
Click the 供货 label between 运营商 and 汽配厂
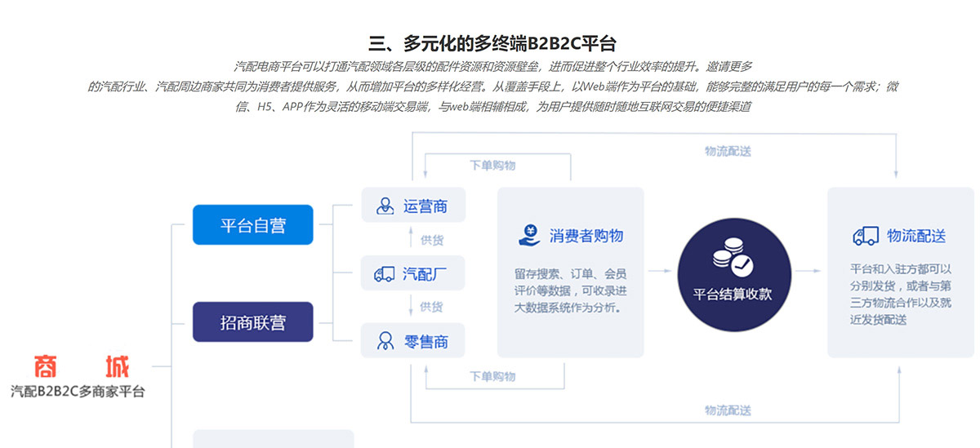point(431,240)
